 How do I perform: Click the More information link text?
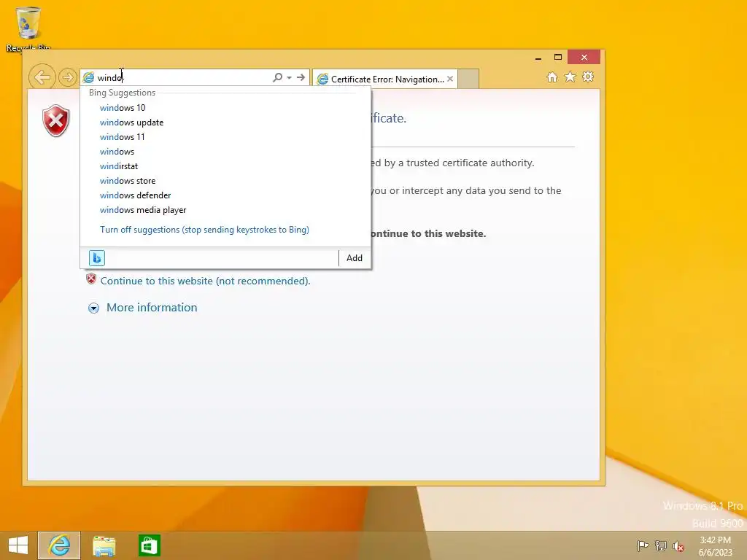[152, 308]
